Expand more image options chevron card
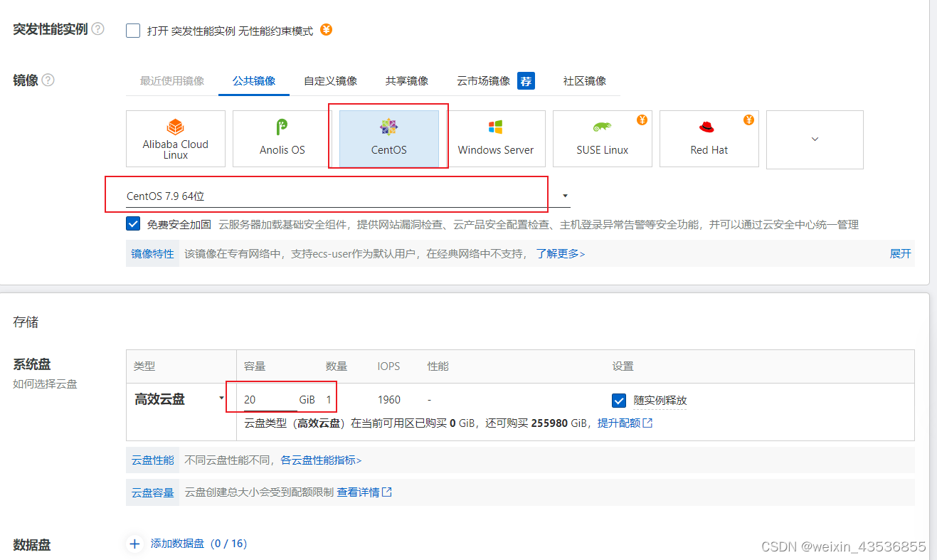Image resolution: width=937 pixels, height=560 pixels. (x=815, y=139)
